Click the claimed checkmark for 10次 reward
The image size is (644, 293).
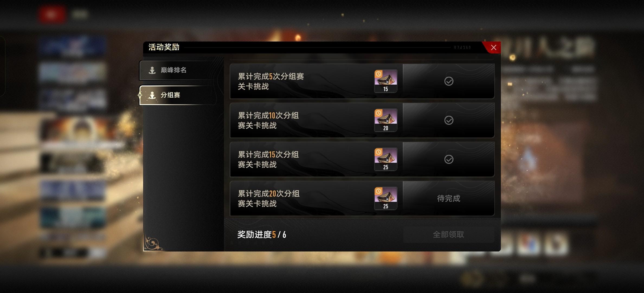(449, 120)
